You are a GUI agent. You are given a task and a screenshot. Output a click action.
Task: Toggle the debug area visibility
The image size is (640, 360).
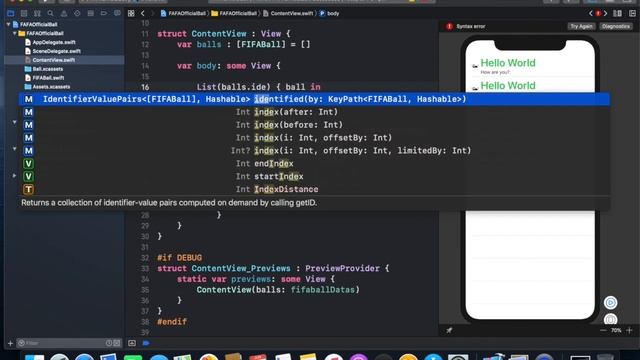click(132, 343)
